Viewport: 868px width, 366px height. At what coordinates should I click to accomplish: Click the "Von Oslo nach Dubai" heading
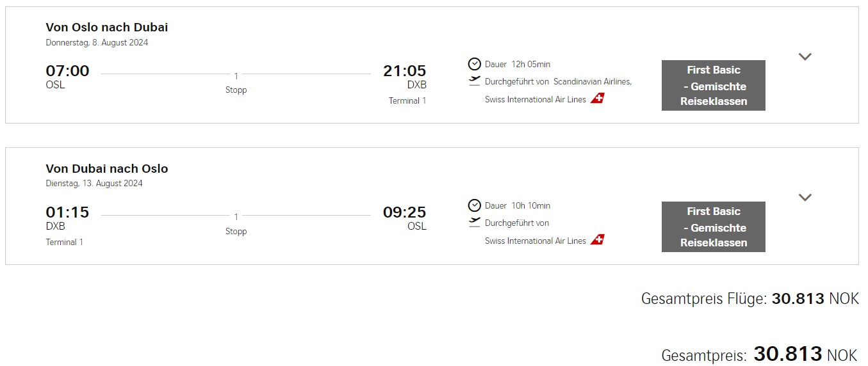107,28
